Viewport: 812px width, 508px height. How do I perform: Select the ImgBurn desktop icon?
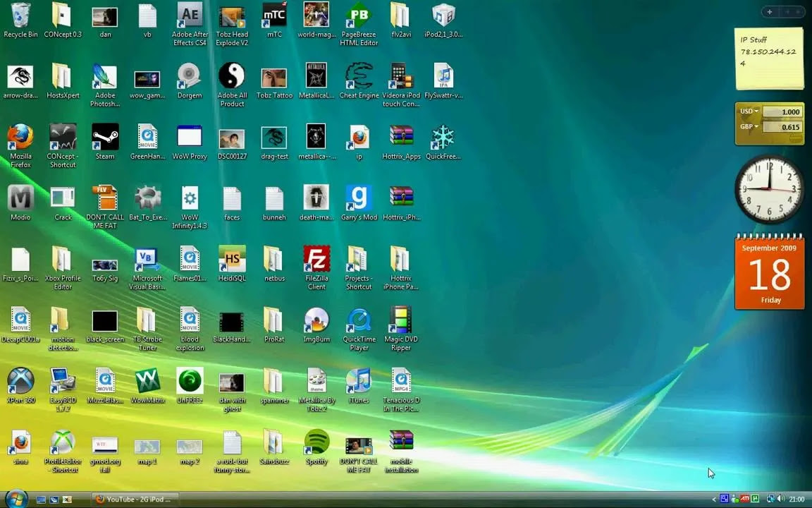tap(316, 321)
